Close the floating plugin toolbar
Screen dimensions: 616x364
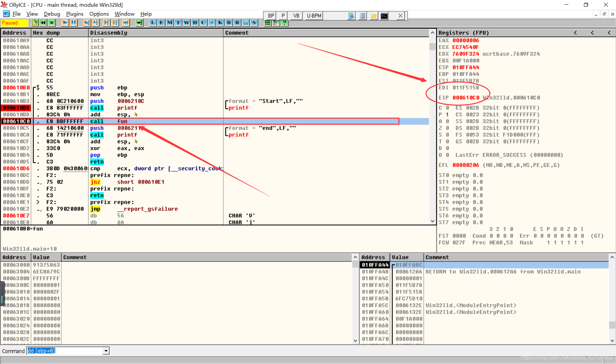(x=400, y=16)
